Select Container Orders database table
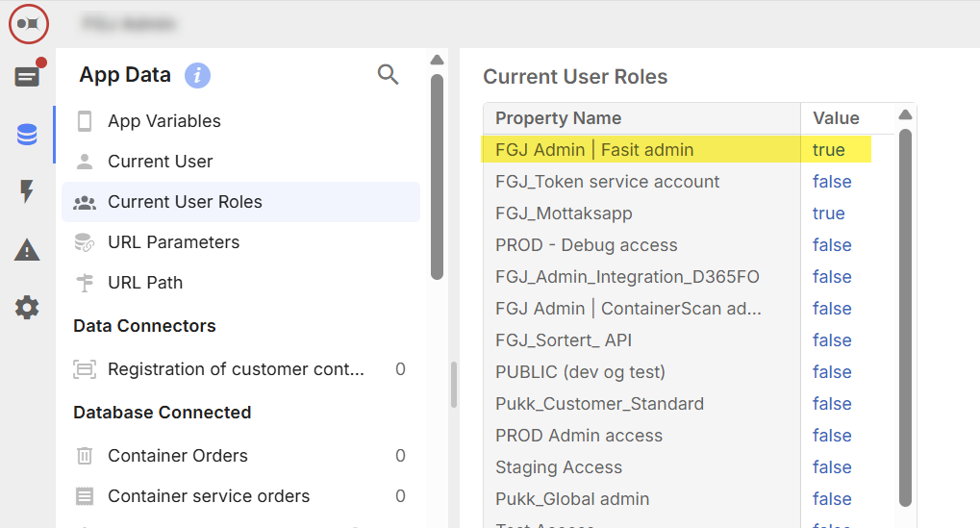Image resolution: width=980 pixels, height=528 pixels. (x=177, y=456)
